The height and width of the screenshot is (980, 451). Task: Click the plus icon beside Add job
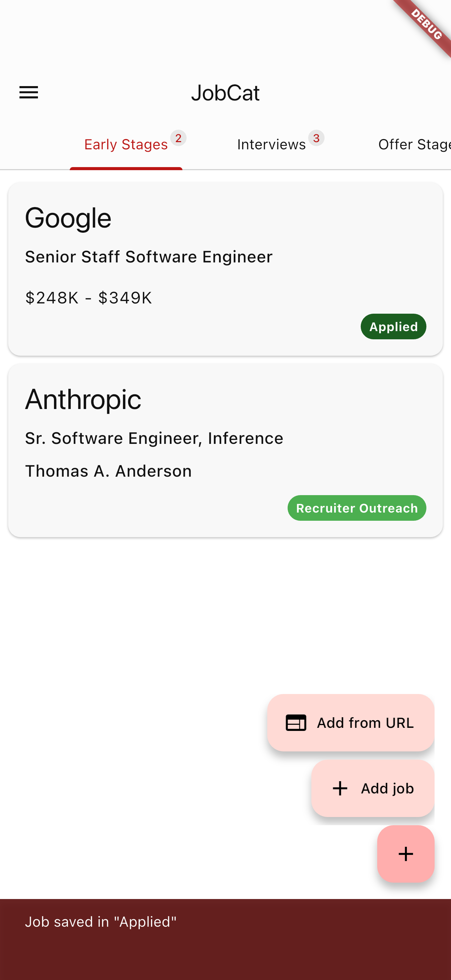[340, 789]
